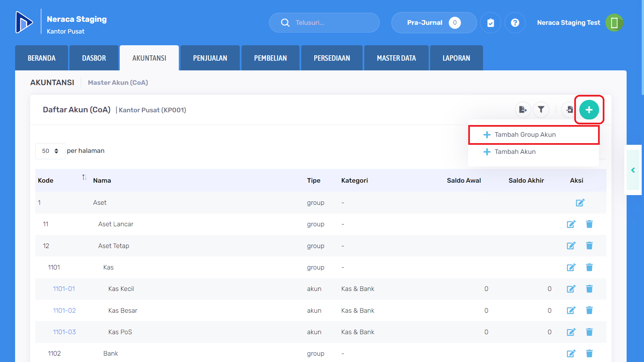Edit the Aset group row
The height and width of the screenshot is (362, 644).
coord(580,202)
